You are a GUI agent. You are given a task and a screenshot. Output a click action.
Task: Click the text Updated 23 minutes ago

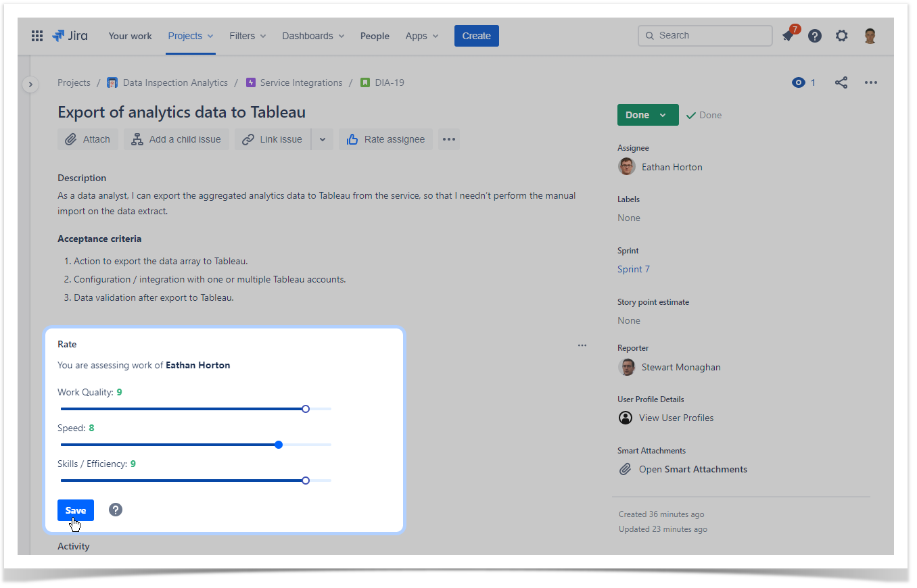[x=663, y=529]
